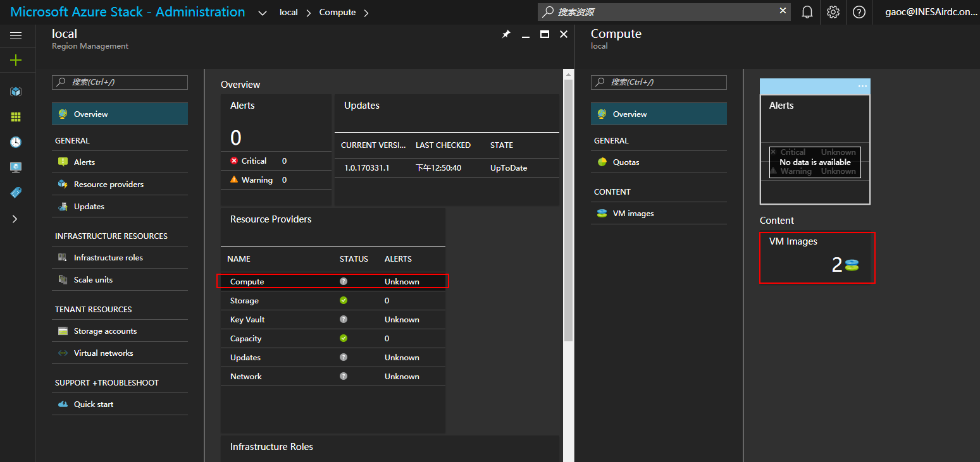The width and height of the screenshot is (980, 462).
Task: Click the Microsoft Azure Stack Administration title
Action: (128, 12)
